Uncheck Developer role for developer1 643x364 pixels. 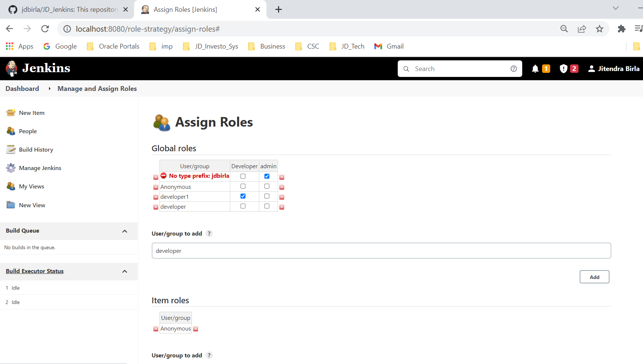[243, 196]
